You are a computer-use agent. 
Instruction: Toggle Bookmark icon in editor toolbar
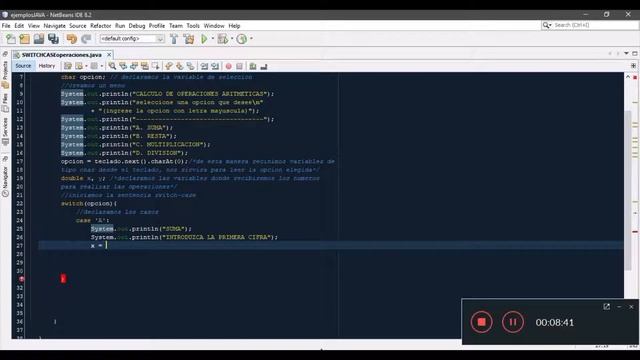191,66
